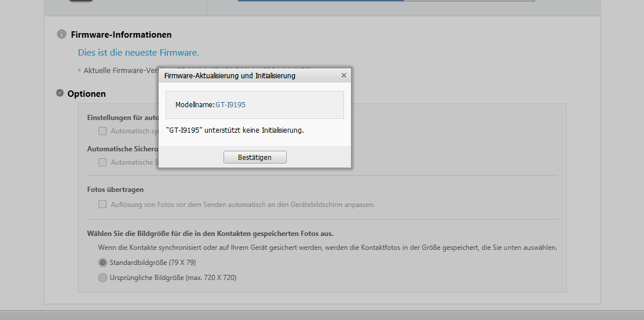The width and height of the screenshot is (644, 320).
Task: Click the Modellname label in dialog
Action: tap(195, 104)
